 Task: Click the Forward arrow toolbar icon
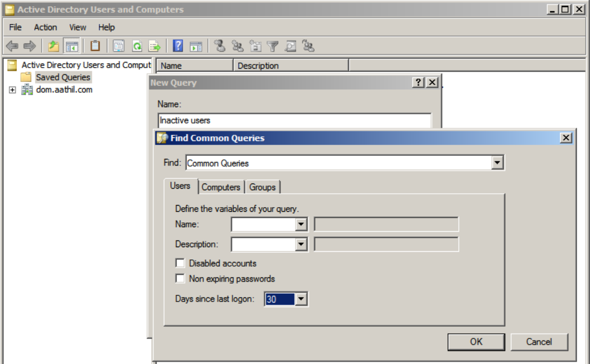pos(29,46)
